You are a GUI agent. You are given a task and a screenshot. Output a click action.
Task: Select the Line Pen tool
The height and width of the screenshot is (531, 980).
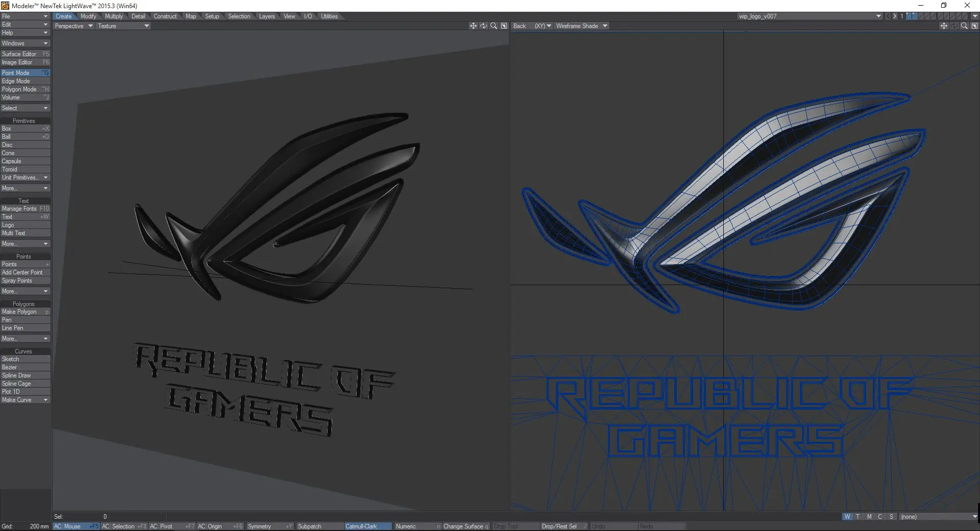[25, 328]
